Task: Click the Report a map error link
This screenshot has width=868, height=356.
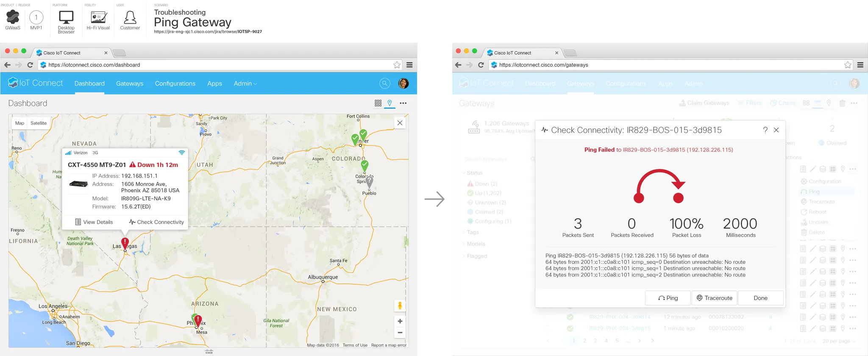Action: (389, 345)
